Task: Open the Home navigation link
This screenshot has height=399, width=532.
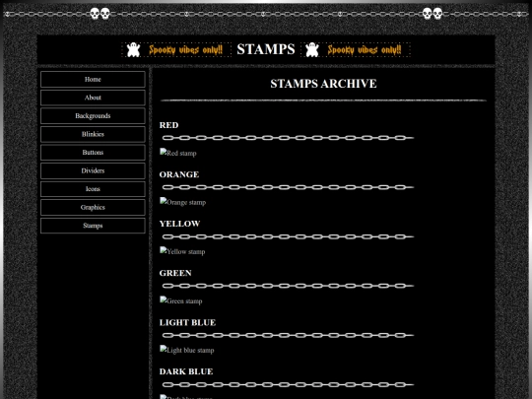Action: tap(93, 80)
